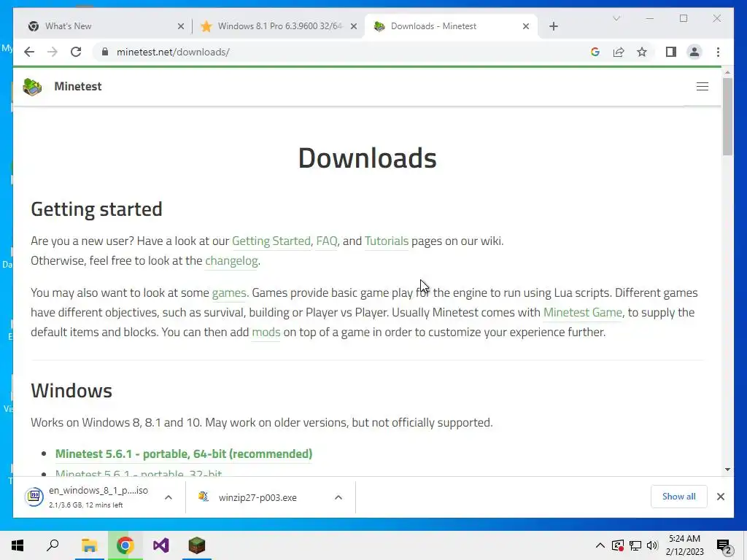Click the en_windows_8_1 iso download item
This screenshot has height=560, width=747.
[x=90, y=497]
